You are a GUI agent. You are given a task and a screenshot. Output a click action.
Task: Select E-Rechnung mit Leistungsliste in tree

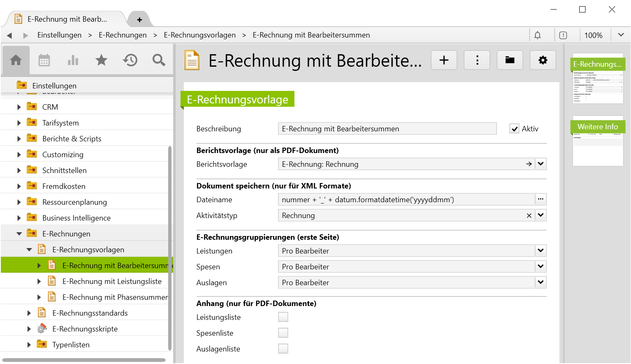(112, 281)
